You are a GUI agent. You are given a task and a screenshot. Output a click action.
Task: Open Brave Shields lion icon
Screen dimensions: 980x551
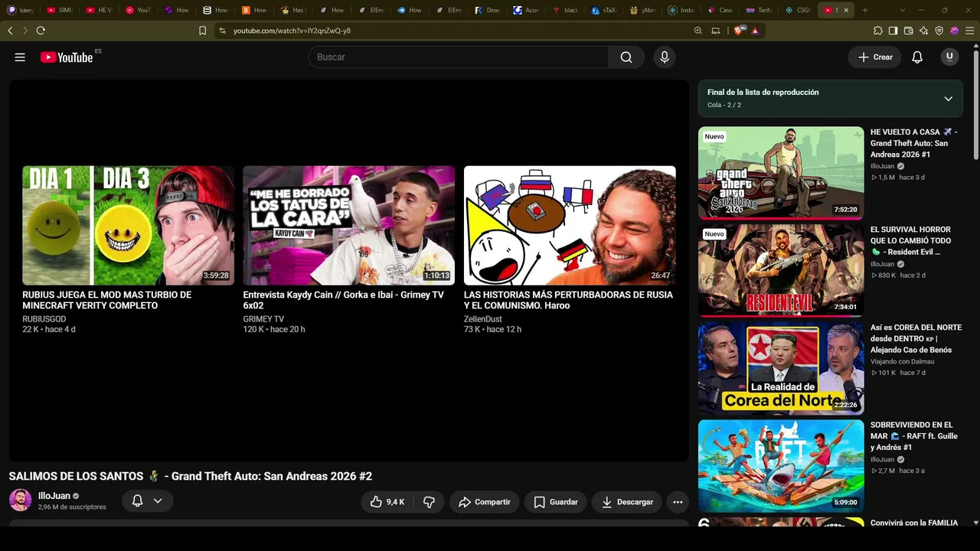click(740, 31)
